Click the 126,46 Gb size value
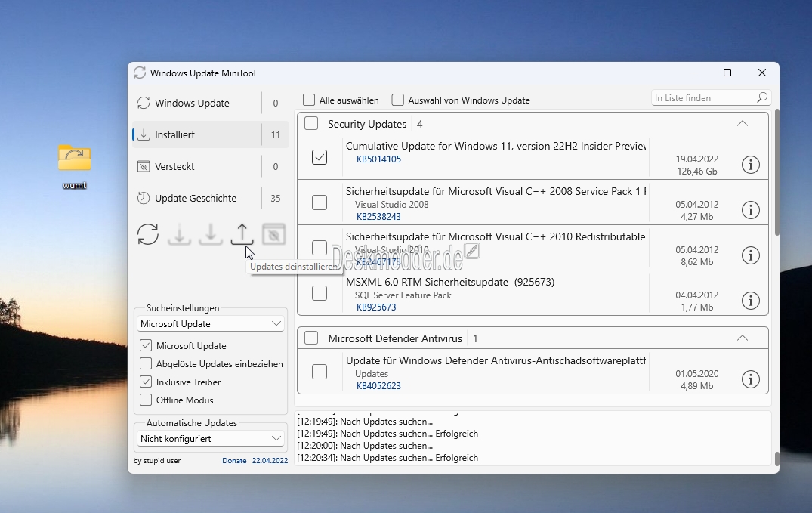812x513 pixels. (697, 171)
